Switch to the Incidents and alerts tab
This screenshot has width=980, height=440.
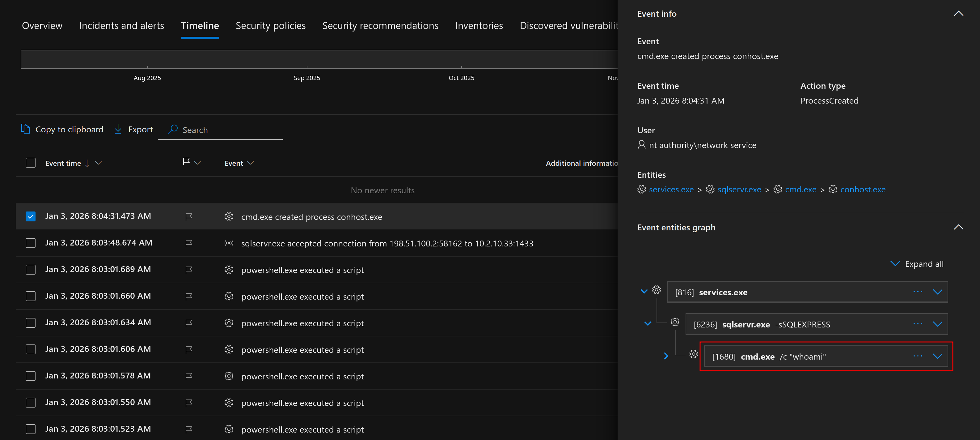121,25
